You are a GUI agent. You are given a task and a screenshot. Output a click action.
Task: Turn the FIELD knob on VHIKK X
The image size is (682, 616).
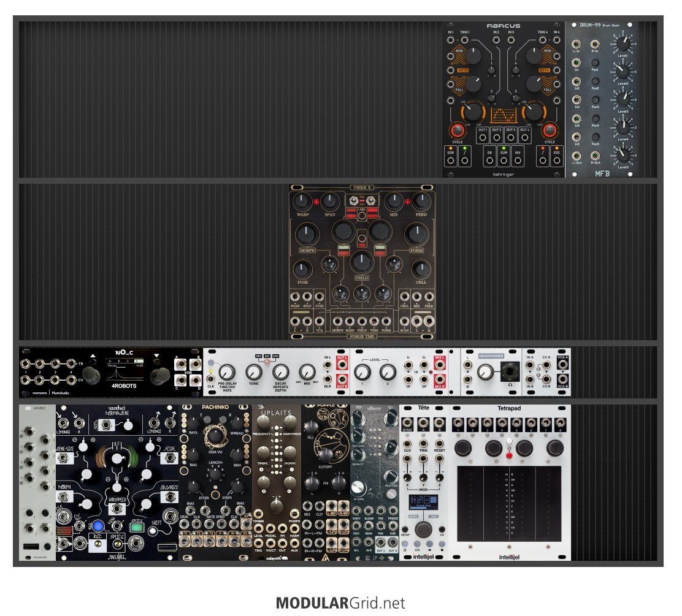(362, 262)
